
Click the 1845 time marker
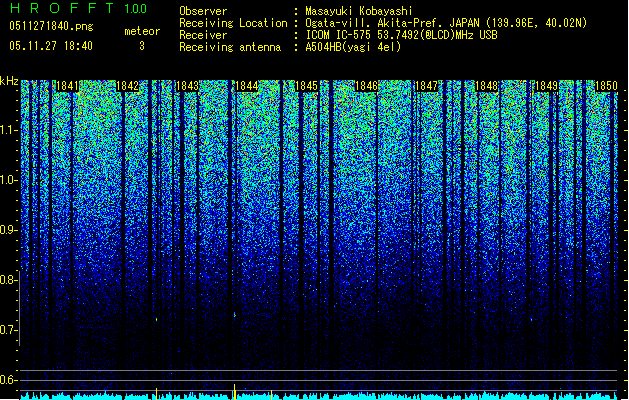[306, 86]
